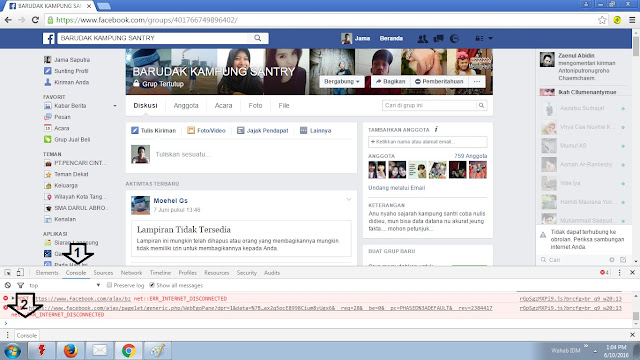Bookmark page with the star icon

click(602, 20)
